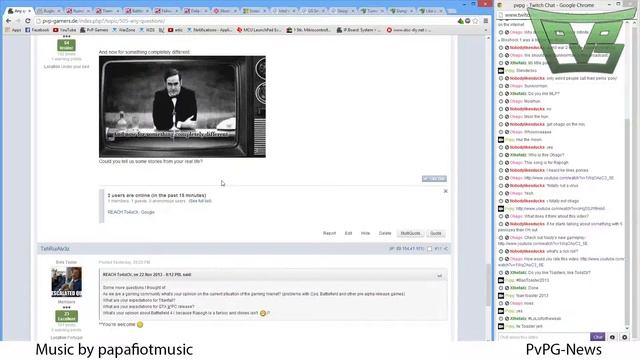The image size is (640, 360).
Task: Open the Twitch chat settings gear
Action: 624,337
